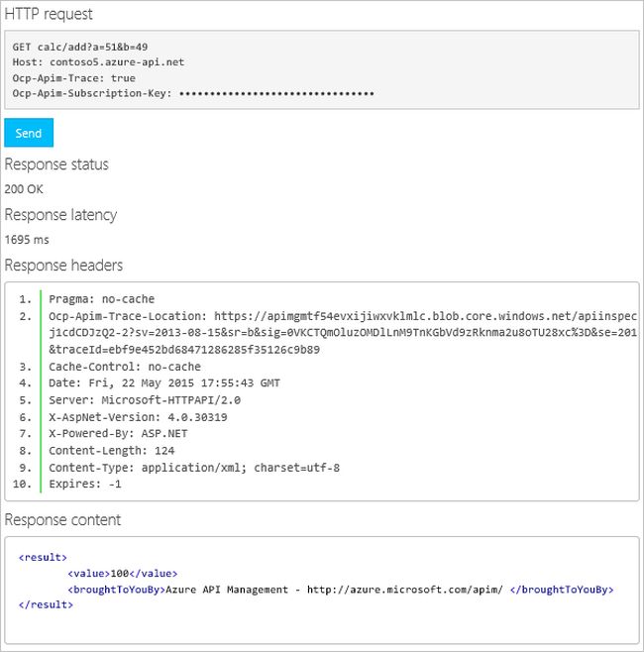Click the 1695 ms latency value
644x652 pixels.
pos(26,239)
